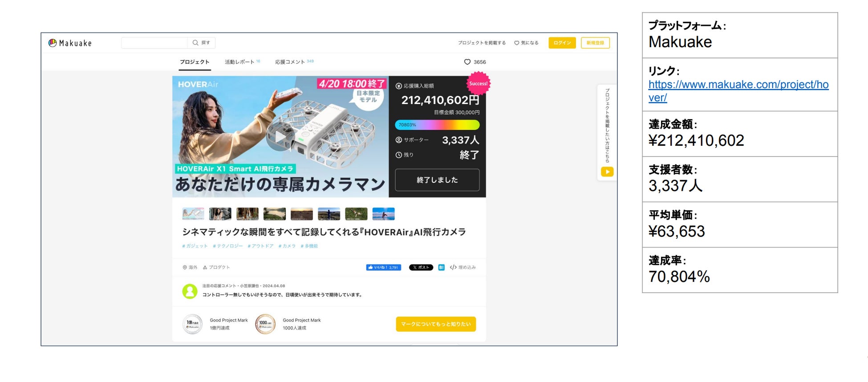
Task: Click the 新規登録 button
Action: pyautogui.click(x=595, y=43)
